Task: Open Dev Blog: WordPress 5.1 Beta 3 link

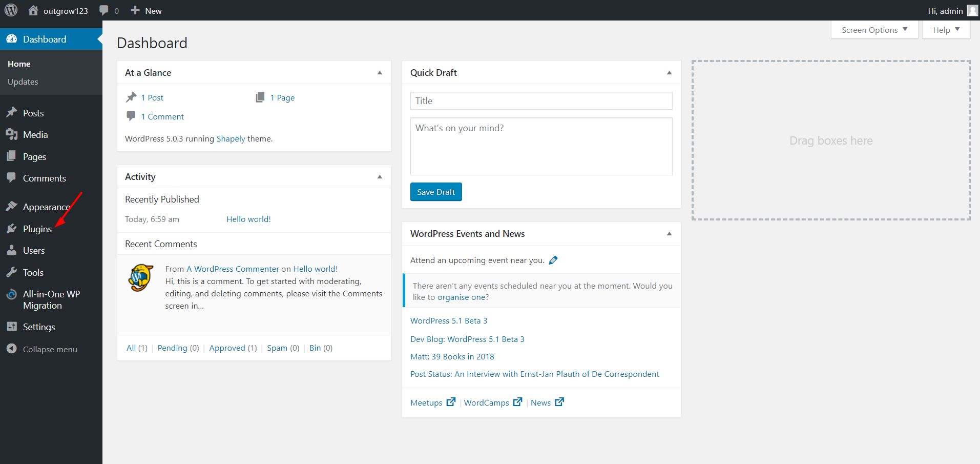Action: pyautogui.click(x=467, y=339)
